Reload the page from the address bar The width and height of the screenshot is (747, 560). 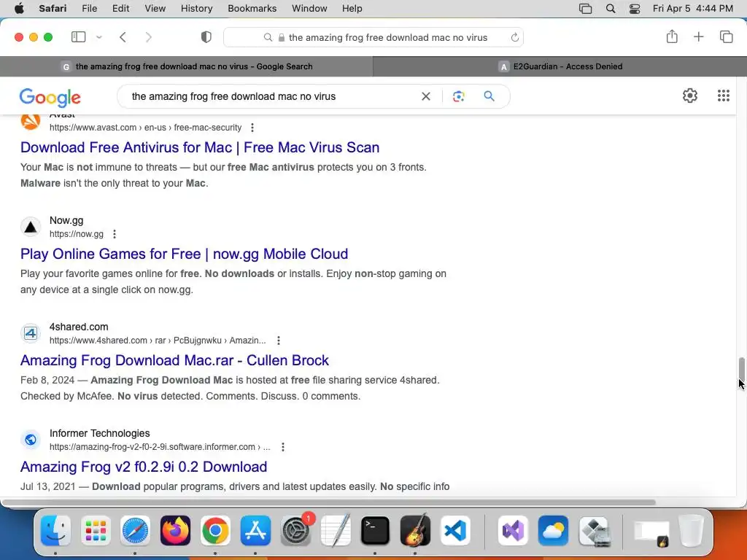[514, 37]
